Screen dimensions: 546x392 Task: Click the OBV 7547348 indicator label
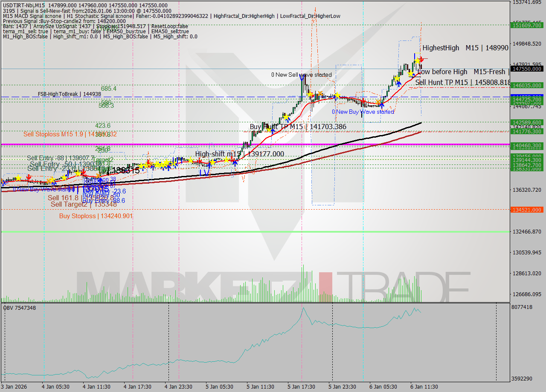[x=19, y=308]
